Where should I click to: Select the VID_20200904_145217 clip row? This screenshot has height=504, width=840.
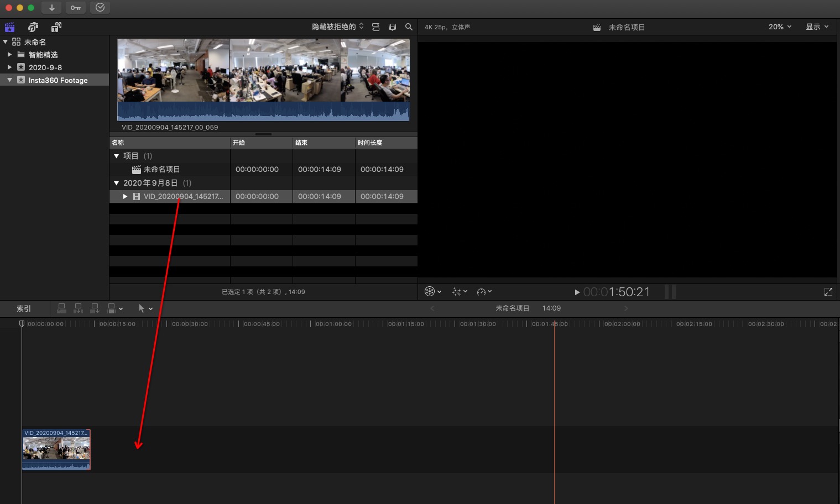[263, 196]
